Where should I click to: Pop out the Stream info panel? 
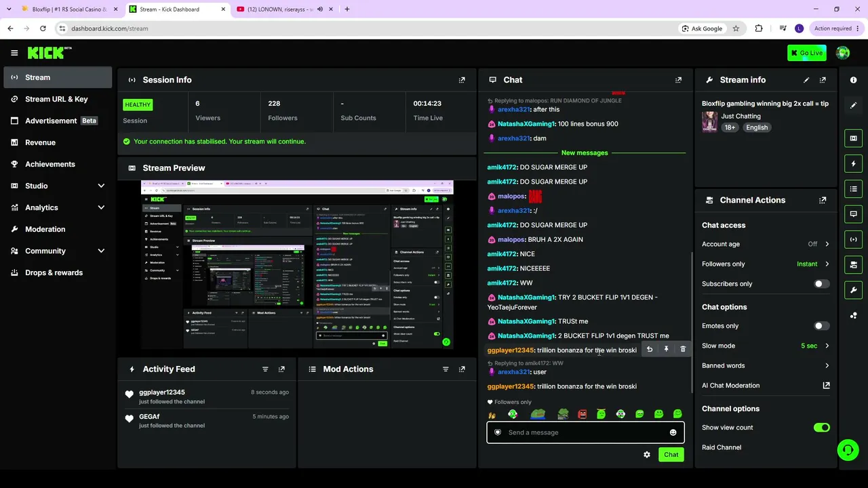click(823, 80)
